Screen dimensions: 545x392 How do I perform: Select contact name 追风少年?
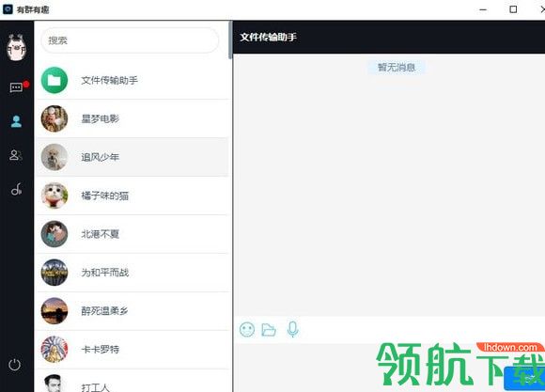tap(101, 157)
